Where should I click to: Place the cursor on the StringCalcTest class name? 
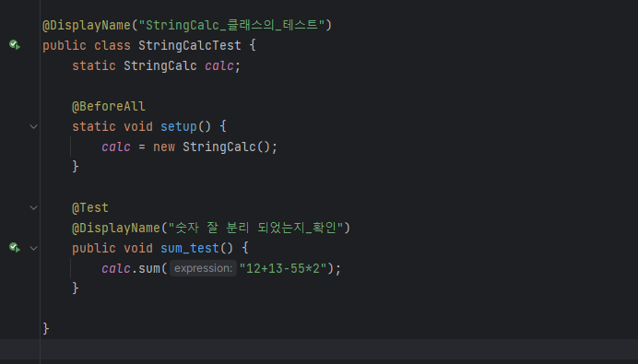190,45
